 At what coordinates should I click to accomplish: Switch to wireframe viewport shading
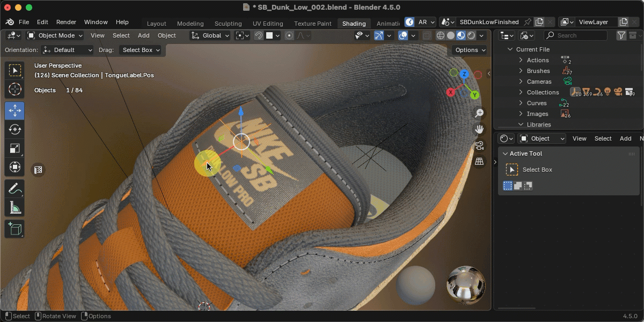[441, 35]
